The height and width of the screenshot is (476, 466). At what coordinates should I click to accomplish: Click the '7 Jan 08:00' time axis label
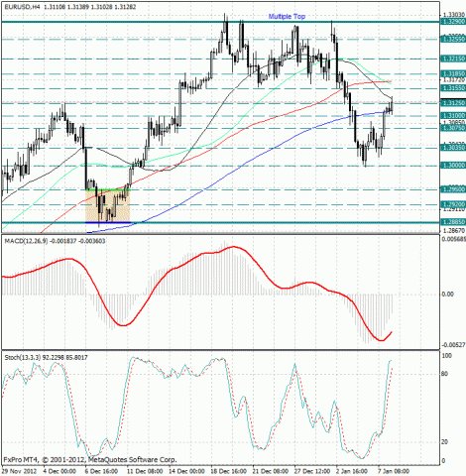[x=394, y=471]
